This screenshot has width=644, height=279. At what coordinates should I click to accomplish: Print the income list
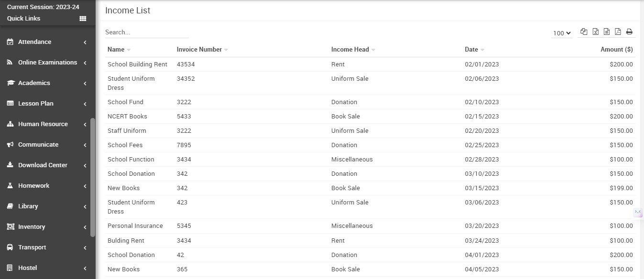tap(629, 32)
